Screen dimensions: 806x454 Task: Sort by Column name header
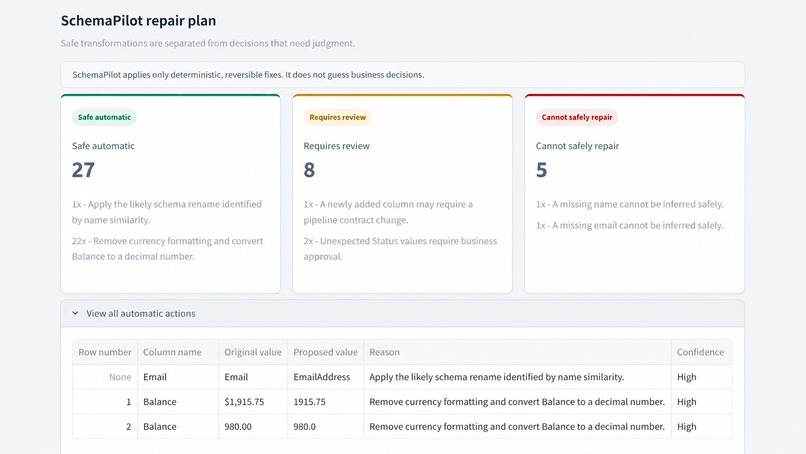point(178,352)
